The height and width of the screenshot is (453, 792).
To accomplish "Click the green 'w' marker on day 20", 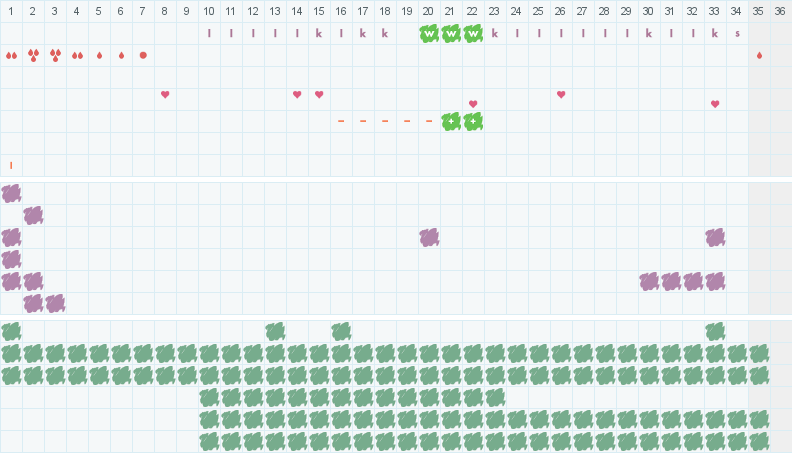I will [x=429, y=33].
